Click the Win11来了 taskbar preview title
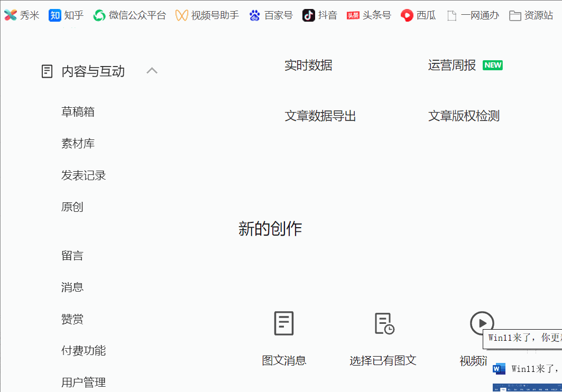Image resolution: width=562 pixels, height=392 pixels. point(536,369)
